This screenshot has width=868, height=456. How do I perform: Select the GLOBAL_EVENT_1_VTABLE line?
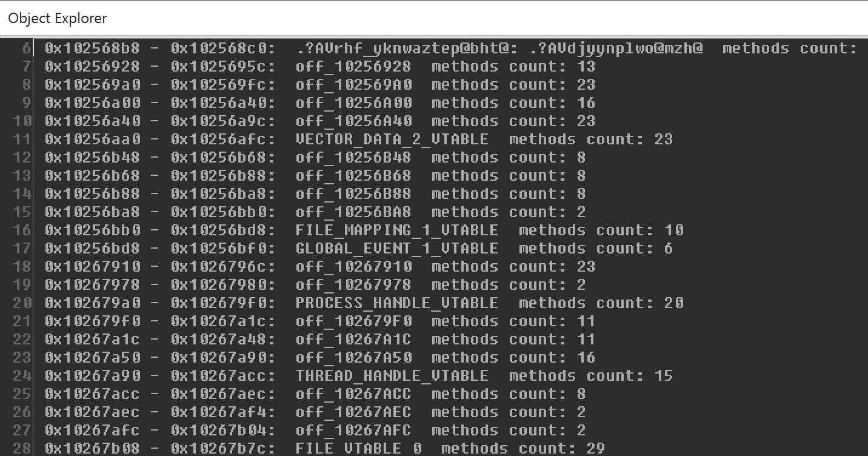pos(359,249)
